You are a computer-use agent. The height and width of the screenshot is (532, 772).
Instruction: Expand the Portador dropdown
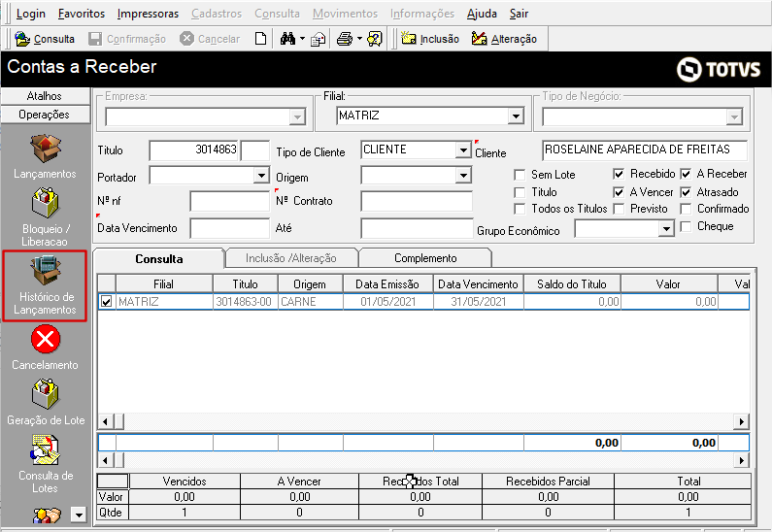click(x=261, y=175)
